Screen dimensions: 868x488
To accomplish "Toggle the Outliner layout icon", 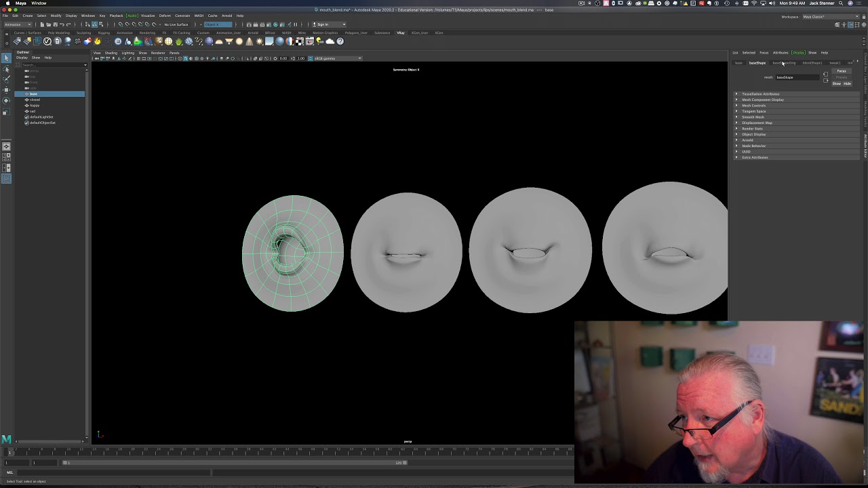I will coord(6,179).
